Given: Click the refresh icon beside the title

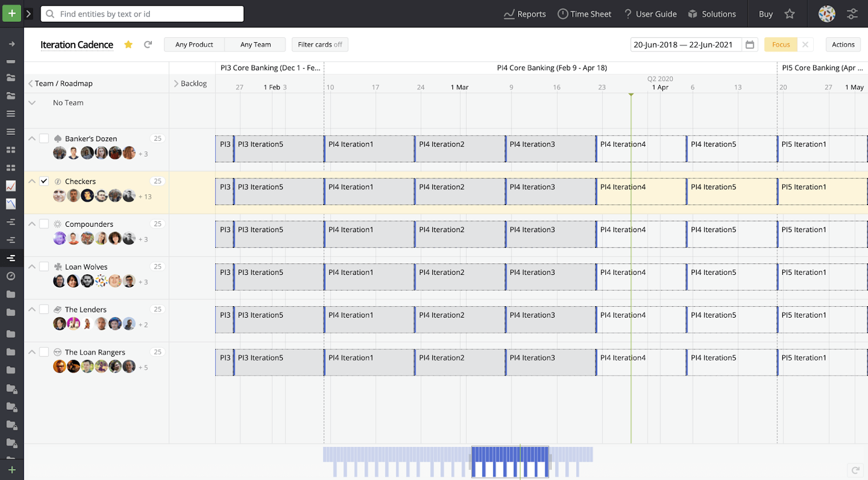Looking at the screenshot, I should tap(148, 45).
